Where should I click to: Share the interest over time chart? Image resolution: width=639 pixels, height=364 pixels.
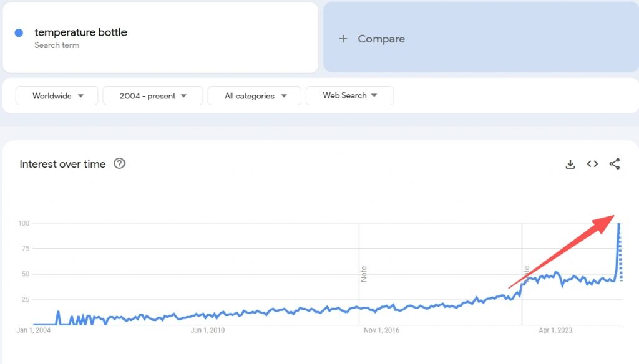click(x=615, y=164)
